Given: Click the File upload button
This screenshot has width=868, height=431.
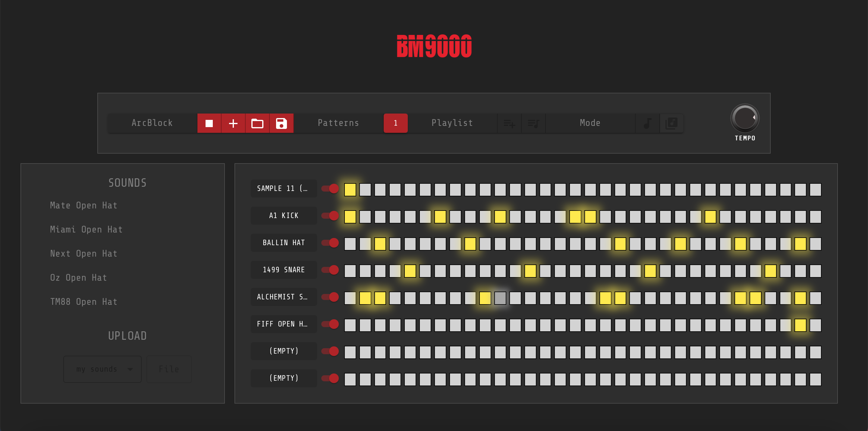Looking at the screenshot, I should [x=169, y=369].
